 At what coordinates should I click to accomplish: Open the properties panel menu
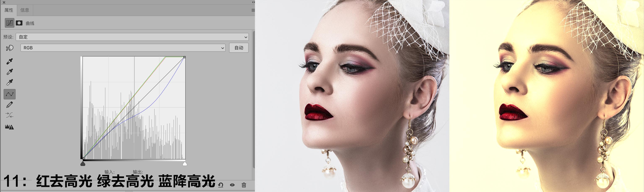click(253, 10)
